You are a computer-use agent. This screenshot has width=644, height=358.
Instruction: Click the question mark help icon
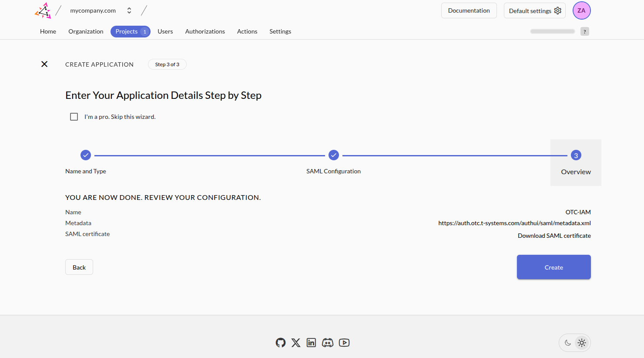[584, 31]
